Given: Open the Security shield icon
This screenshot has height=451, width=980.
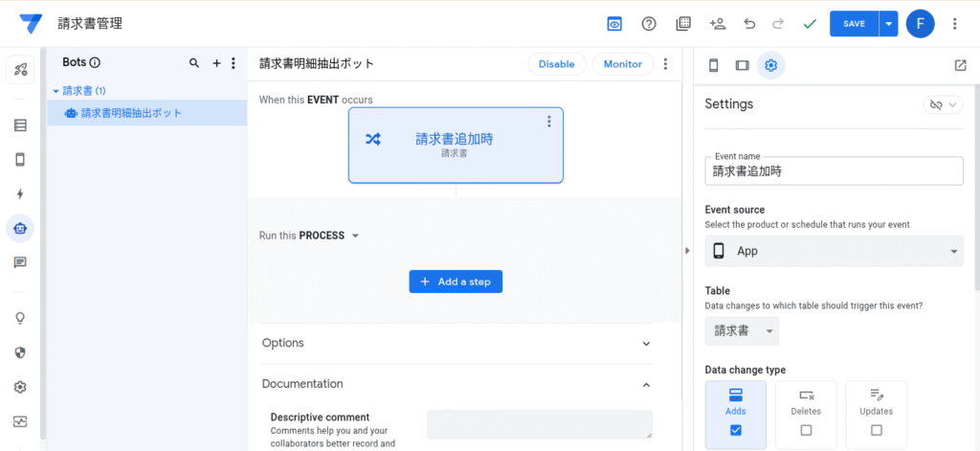Looking at the screenshot, I should click(x=20, y=352).
